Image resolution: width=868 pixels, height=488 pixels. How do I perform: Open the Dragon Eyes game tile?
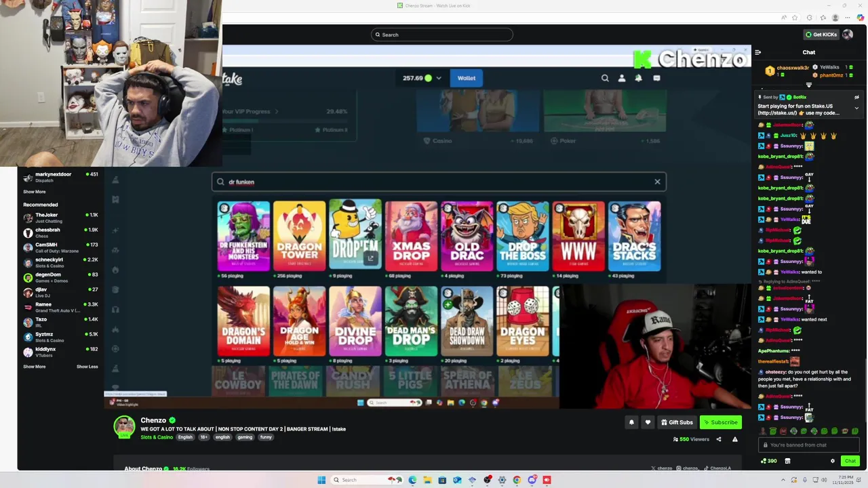pos(523,321)
